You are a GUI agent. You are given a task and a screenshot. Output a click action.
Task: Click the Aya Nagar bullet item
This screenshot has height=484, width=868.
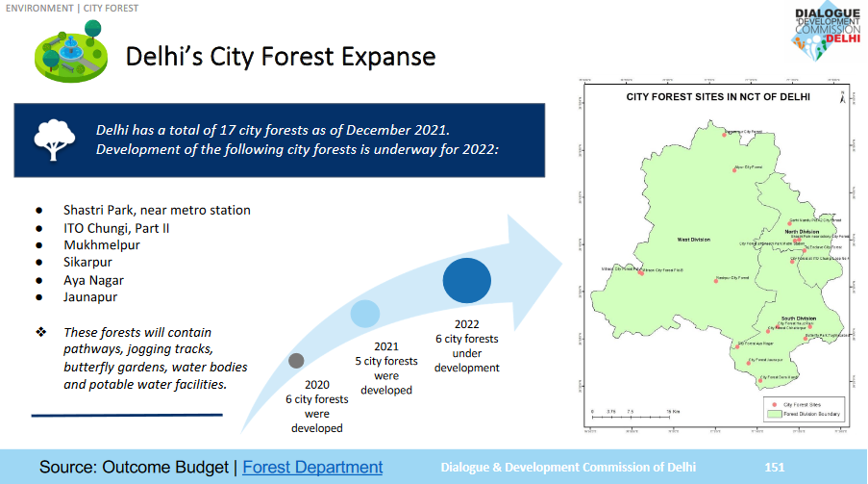93,281
